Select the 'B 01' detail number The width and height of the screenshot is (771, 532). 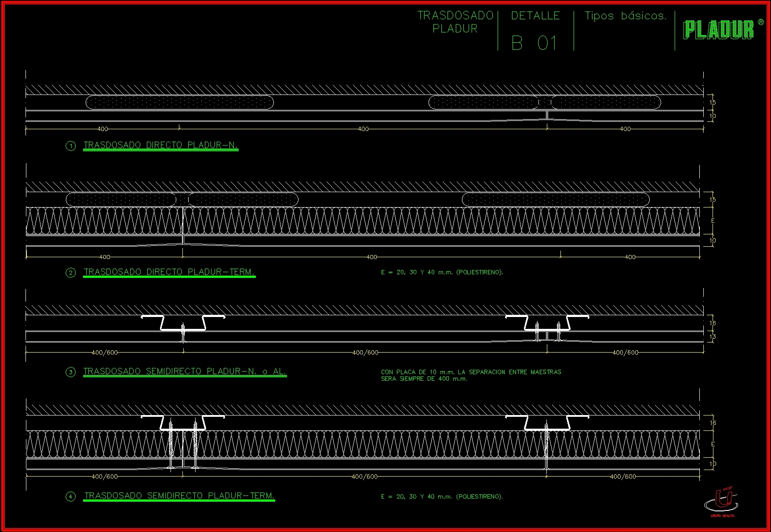click(x=535, y=43)
